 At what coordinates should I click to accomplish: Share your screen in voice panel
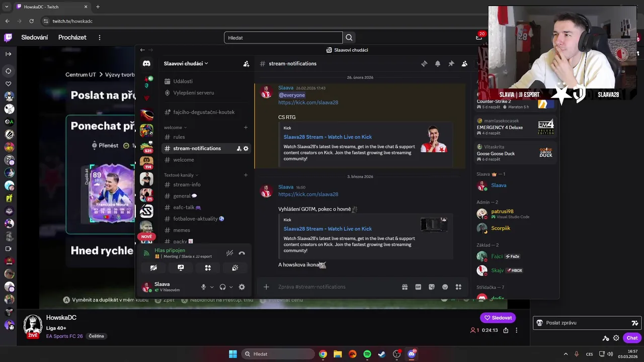click(181, 268)
